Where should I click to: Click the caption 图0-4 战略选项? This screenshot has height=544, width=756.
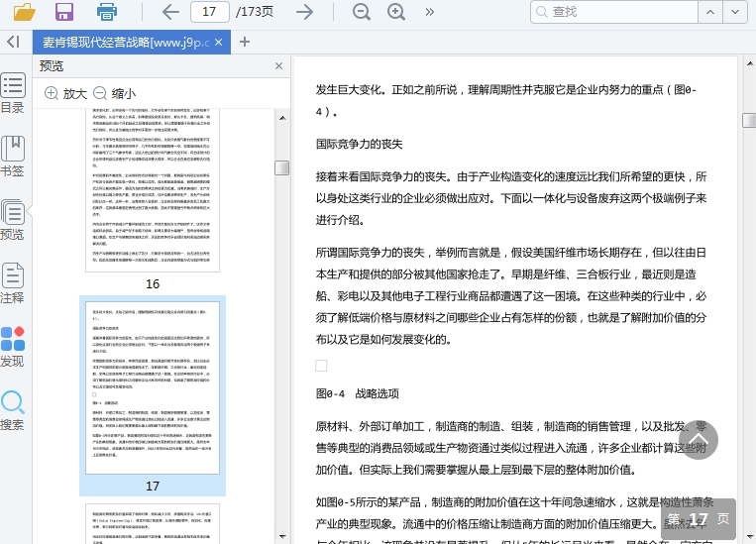(358, 393)
